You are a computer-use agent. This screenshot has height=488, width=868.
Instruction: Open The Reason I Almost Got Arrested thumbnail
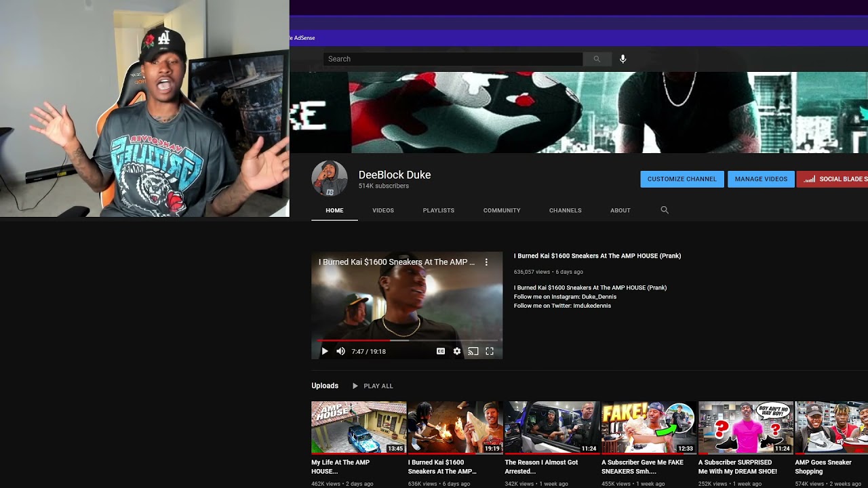552,427
